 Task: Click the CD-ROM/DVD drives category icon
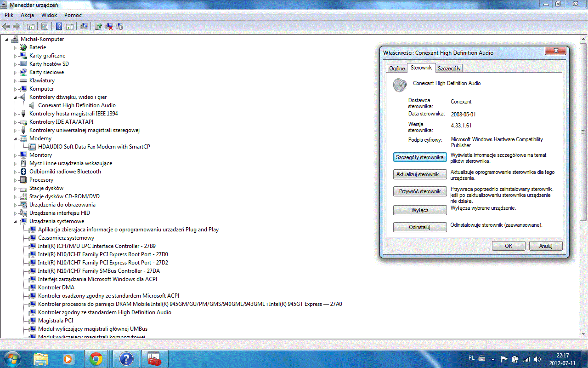[23, 196]
